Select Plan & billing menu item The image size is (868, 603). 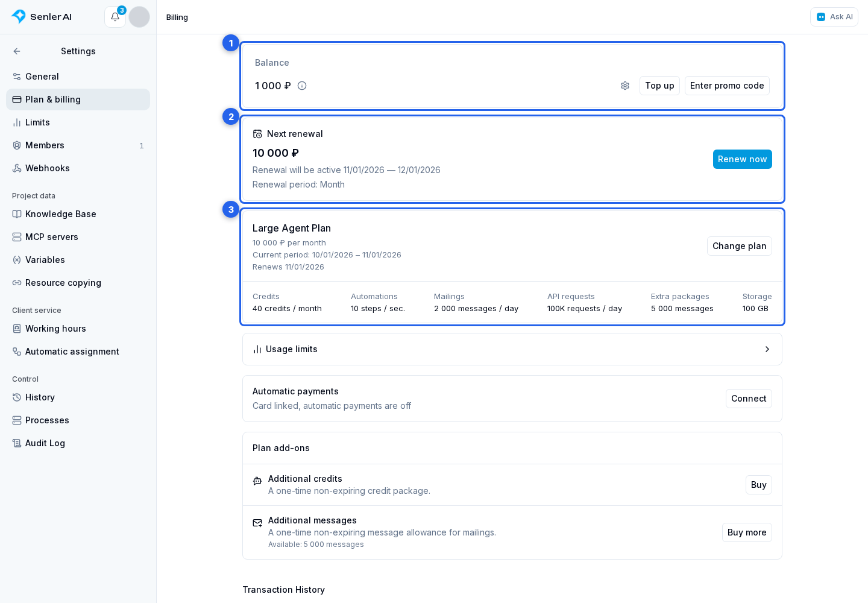click(78, 99)
